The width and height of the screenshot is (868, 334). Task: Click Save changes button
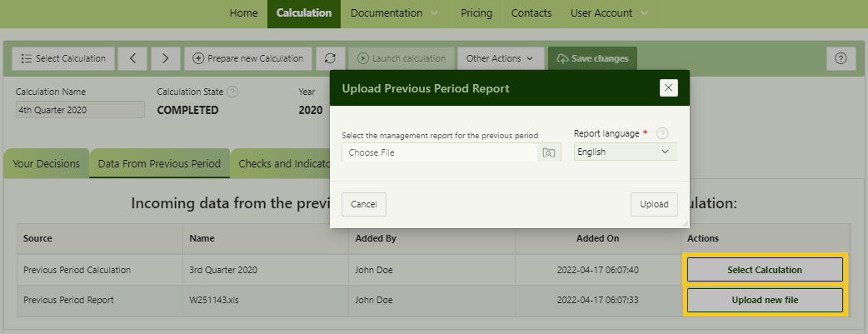coord(592,58)
